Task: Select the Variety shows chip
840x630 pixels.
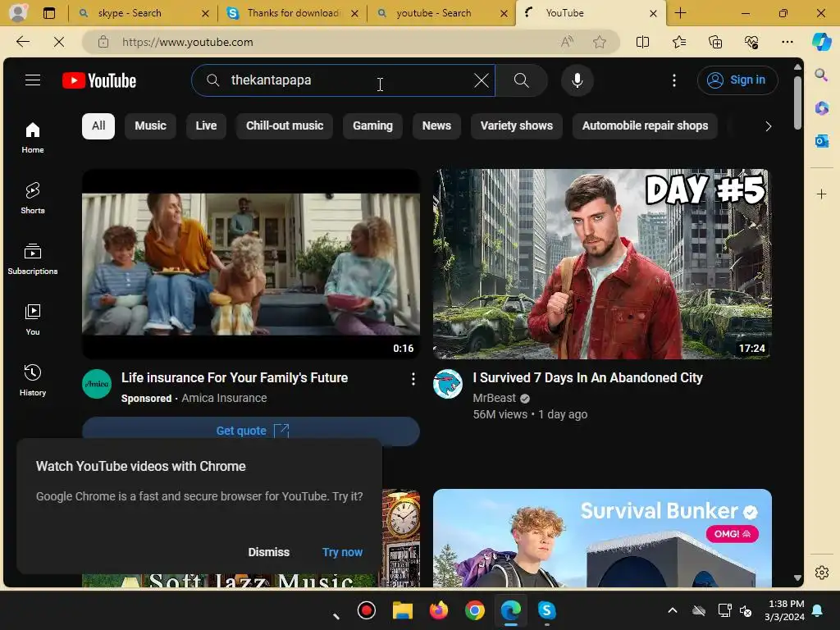Action: [517, 126]
